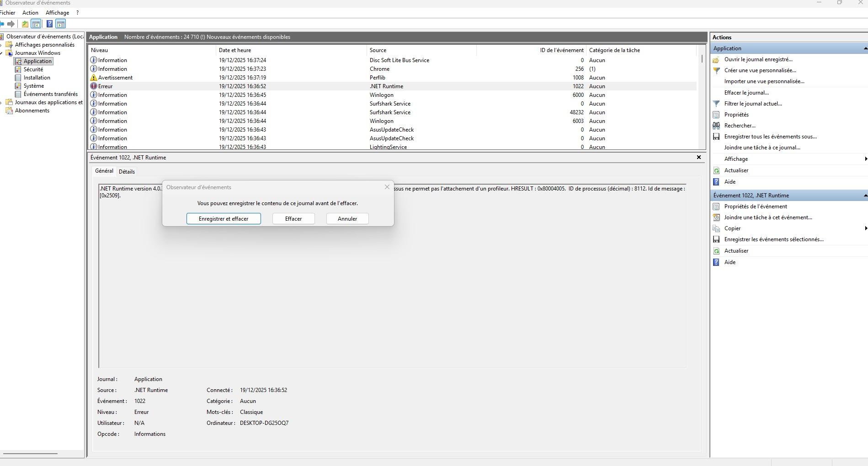The width and height of the screenshot is (868, 466).
Task: Click the Effacer button in the dialog
Action: click(x=293, y=219)
